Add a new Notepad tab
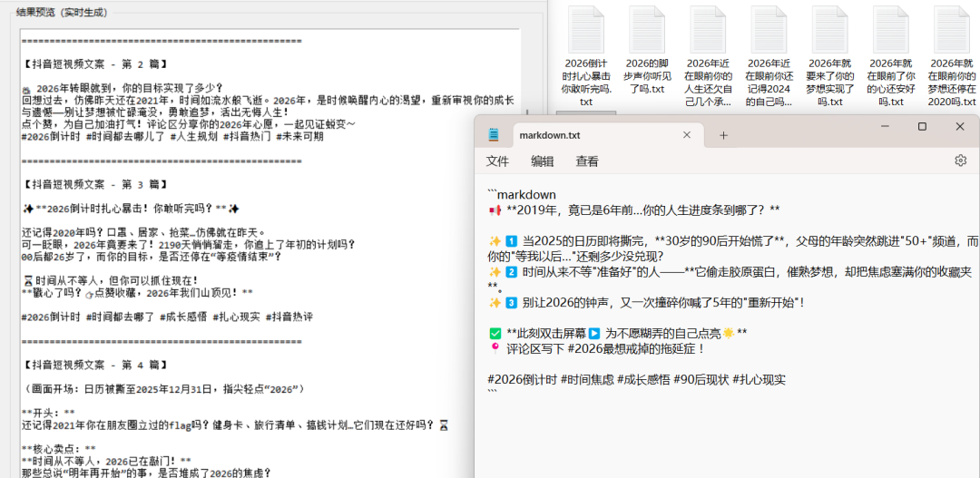 tap(724, 135)
